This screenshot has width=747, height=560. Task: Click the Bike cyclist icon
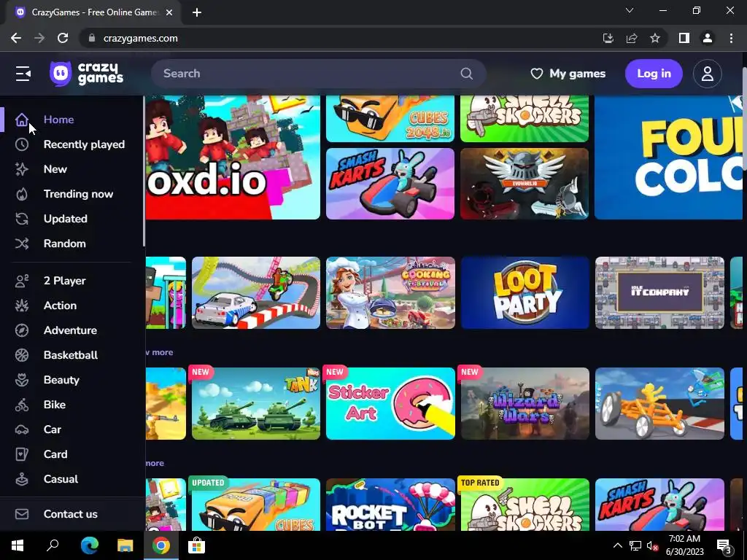tap(22, 404)
